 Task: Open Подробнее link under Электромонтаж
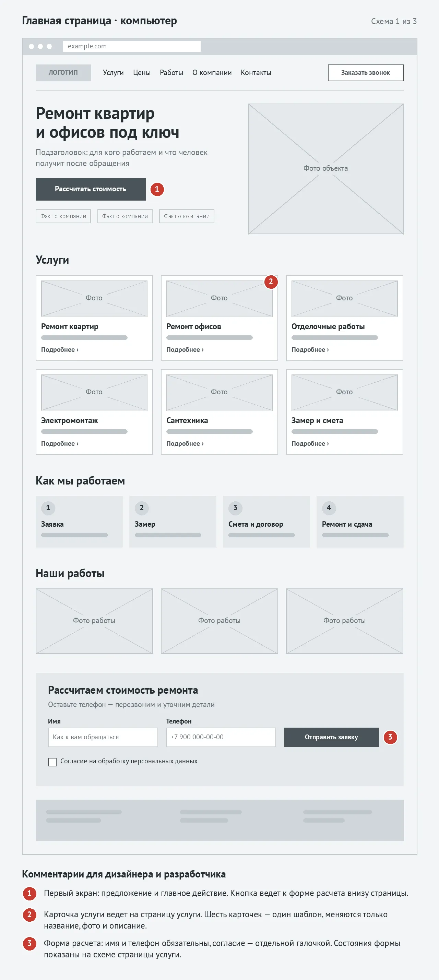click(x=60, y=444)
